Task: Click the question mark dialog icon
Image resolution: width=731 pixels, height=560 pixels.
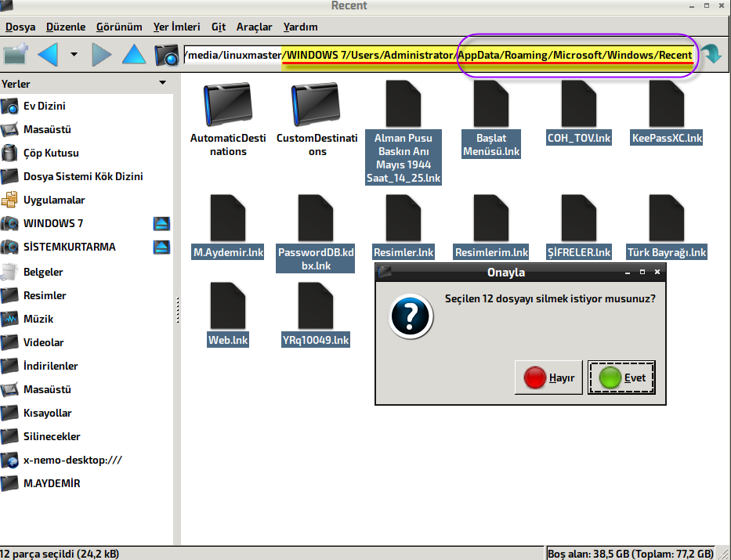Action: pyautogui.click(x=411, y=316)
